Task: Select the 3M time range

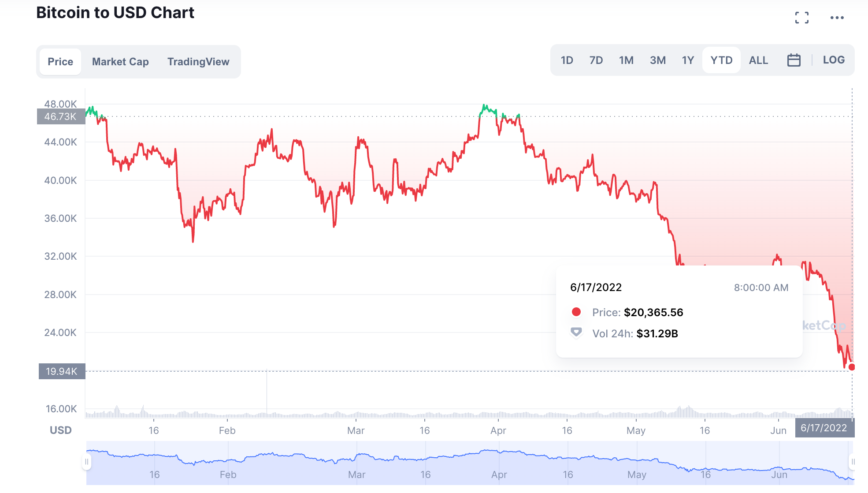Action: [x=657, y=60]
